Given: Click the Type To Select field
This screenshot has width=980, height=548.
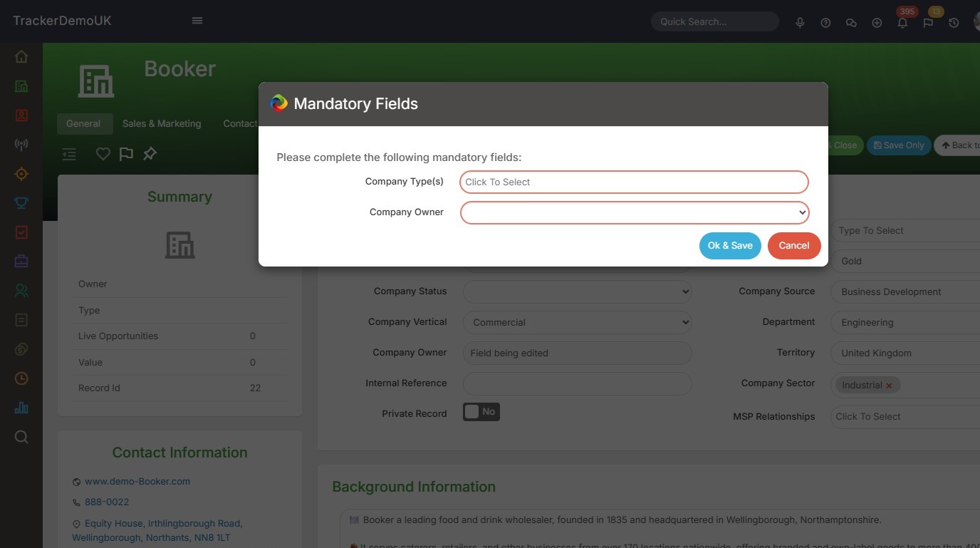Looking at the screenshot, I should tap(905, 230).
